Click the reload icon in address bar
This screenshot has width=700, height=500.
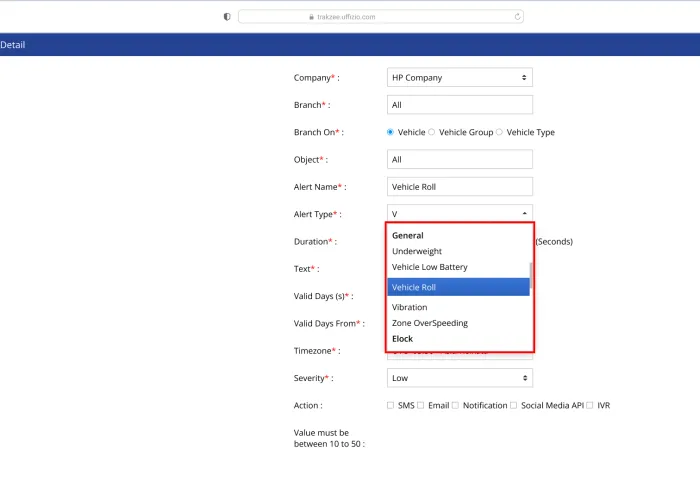point(517,17)
